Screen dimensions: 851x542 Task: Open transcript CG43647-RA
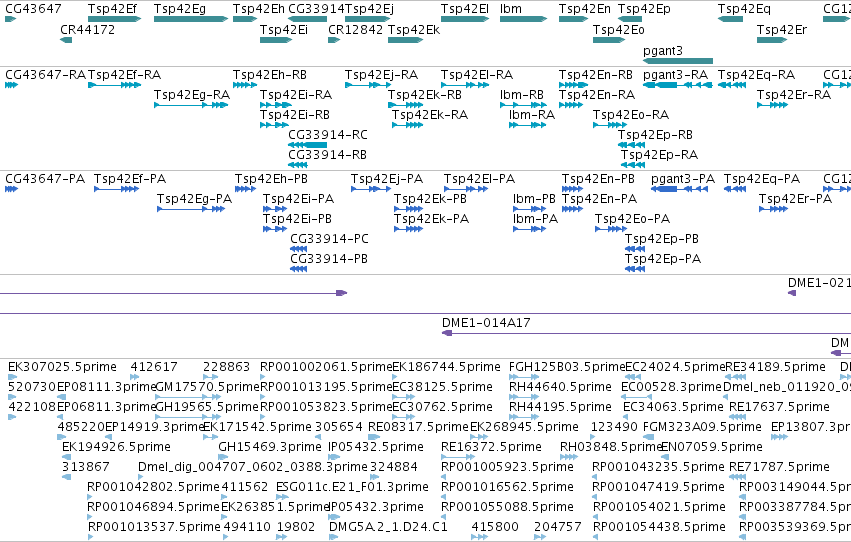tap(45, 74)
